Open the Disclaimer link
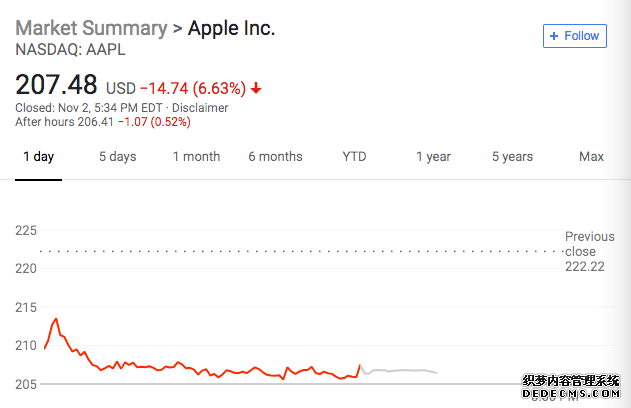631x408 pixels. [x=200, y=108]
